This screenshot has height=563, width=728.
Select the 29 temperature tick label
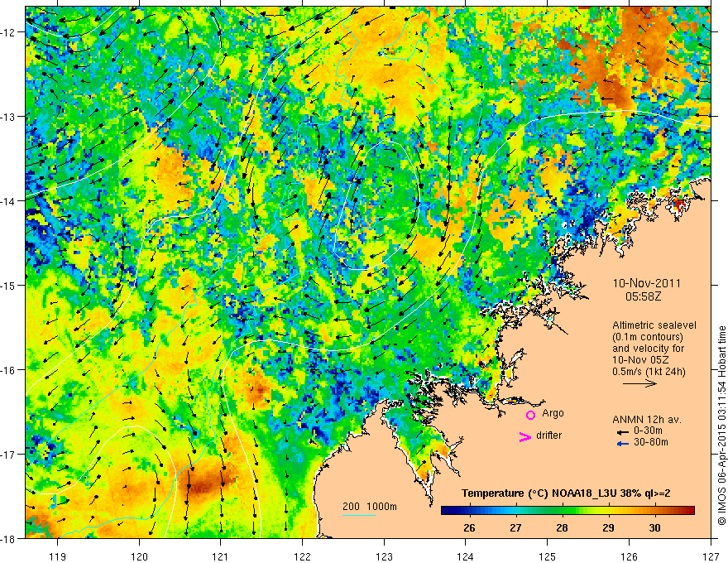608,527
